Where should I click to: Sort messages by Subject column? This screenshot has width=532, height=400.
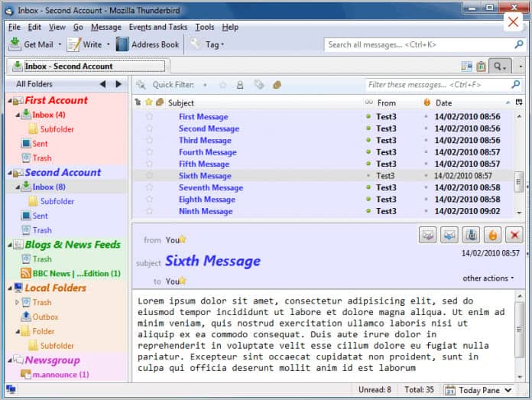(x=264, y=102)
